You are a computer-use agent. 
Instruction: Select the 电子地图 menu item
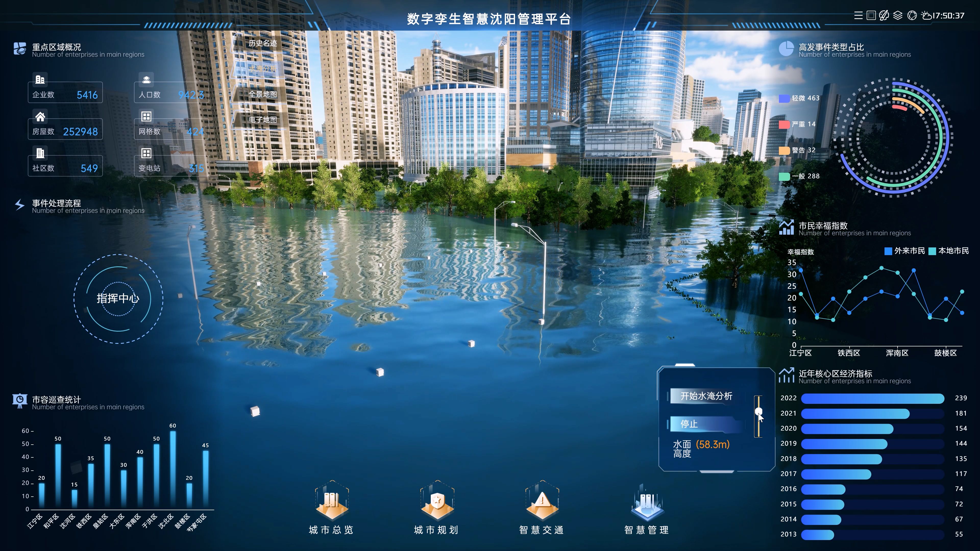click(263, 120)
